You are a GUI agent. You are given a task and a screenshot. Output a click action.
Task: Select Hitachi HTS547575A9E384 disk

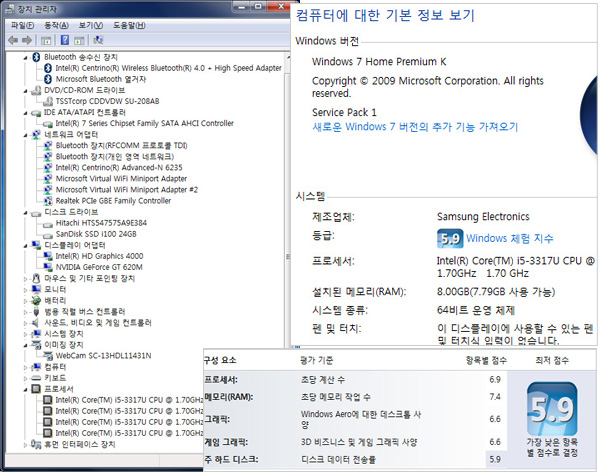coord(101,223)
